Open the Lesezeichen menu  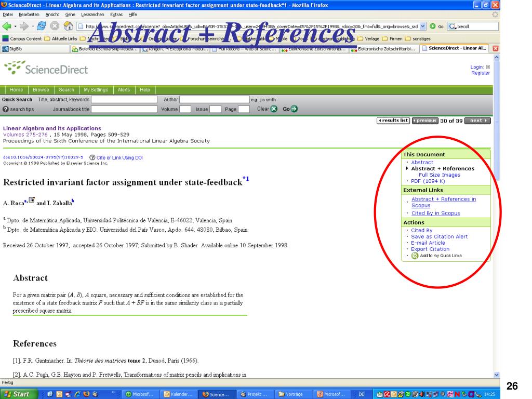click(92, 15)
